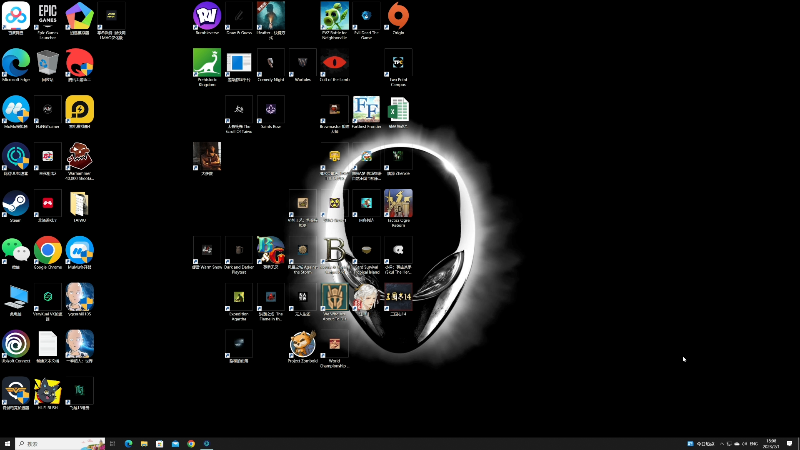The image size is (800, 450).
Task: Open the red bird app with shield badge
Action: coord(80,63)
